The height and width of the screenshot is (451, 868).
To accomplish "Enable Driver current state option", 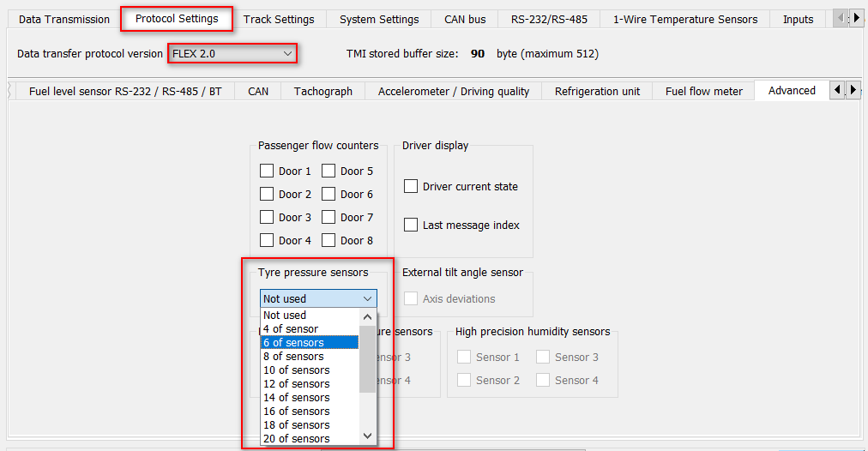I will tap(411, 186).
